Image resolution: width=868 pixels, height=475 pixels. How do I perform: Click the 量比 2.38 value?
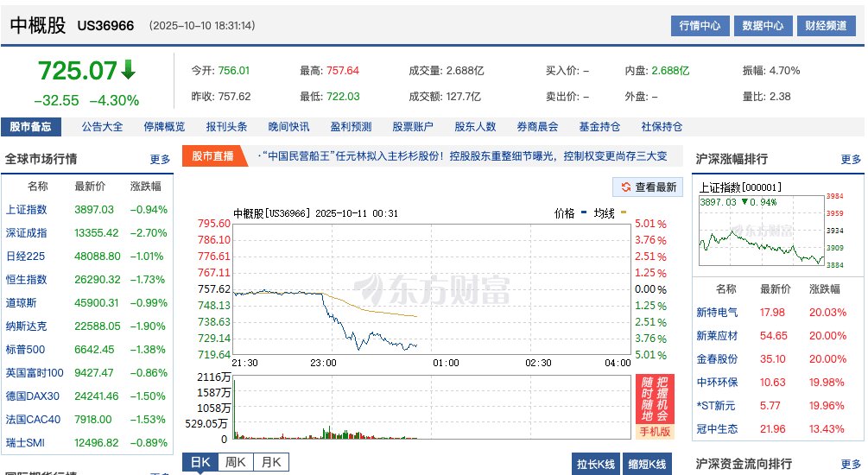click(x=780, y=97)
